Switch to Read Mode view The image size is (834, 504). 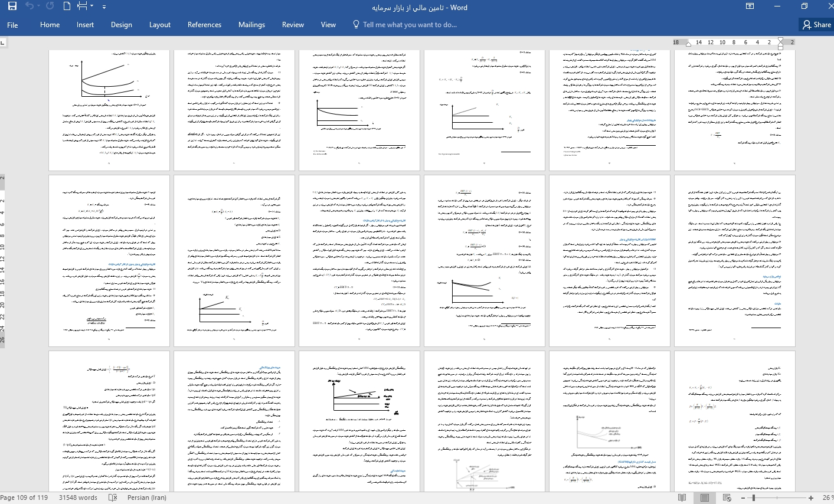click(x=682, y=498)
